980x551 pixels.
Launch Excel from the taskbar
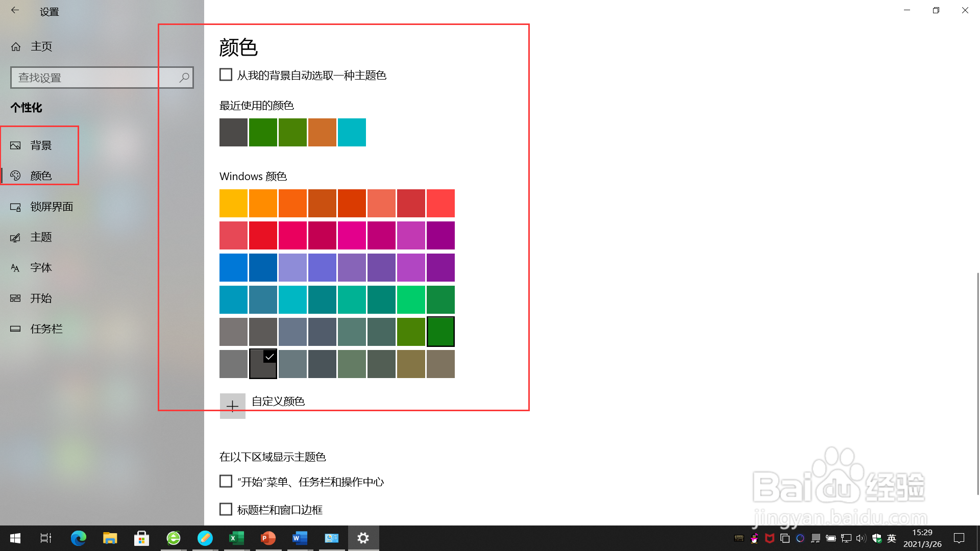click(x=236, y=538)
